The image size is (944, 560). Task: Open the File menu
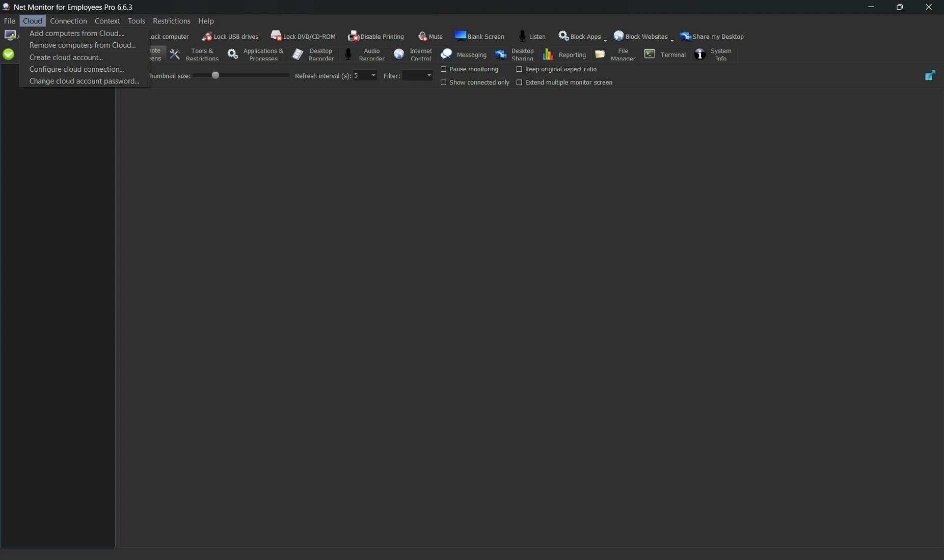click(x=9, y=21)
